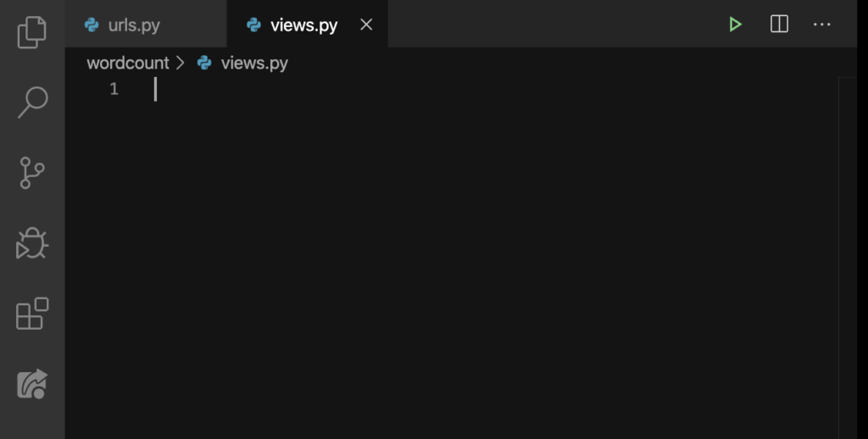Viewport: 868px width, 439px height.
Task: Open the Extensions marketplace view
Action: 32,314
